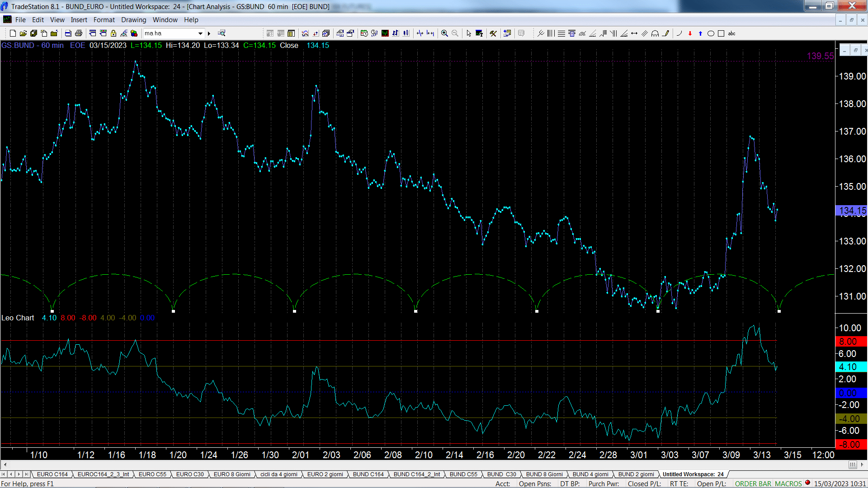
Task: Expand the 'ma ha' combo box dropdown
Action: 200,33
